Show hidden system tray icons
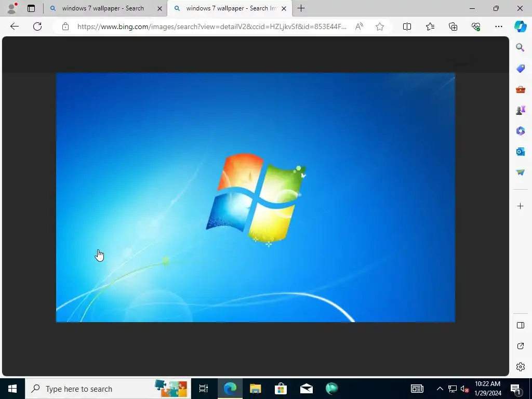The width and height of the screenshot is (532, 399). click(x=440, y=389)
